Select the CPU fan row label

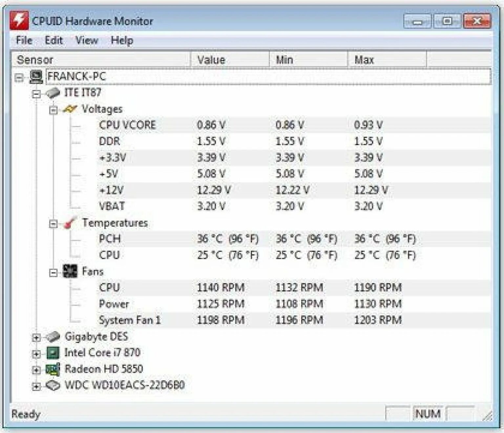[x=109, y=287]
